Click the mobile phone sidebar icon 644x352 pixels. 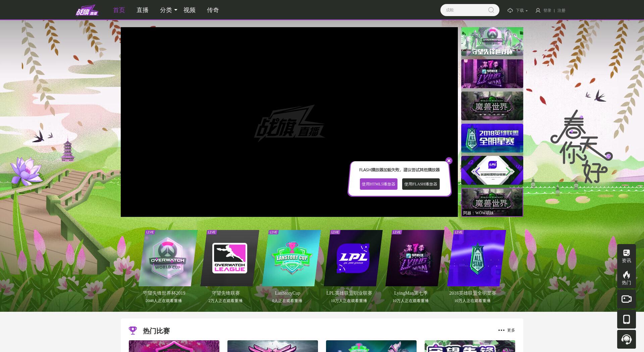[x=627, y=319]
